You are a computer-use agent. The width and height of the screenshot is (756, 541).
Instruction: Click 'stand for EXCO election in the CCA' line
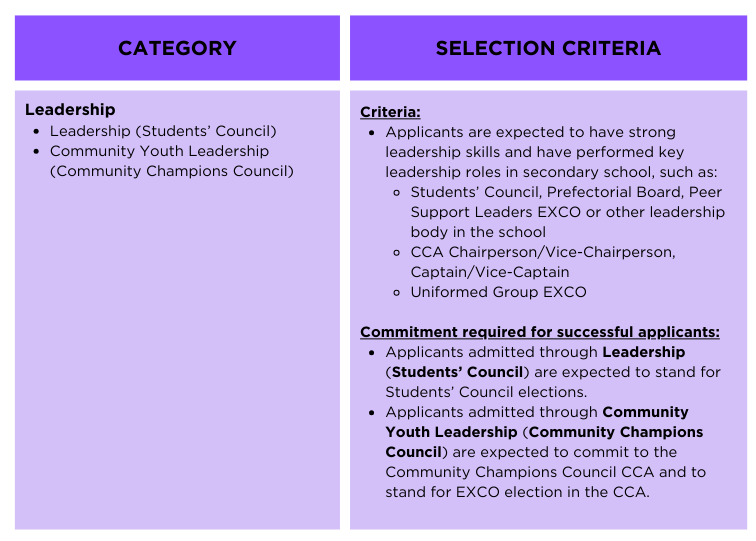pyautogui.click(x=517, y=492)
